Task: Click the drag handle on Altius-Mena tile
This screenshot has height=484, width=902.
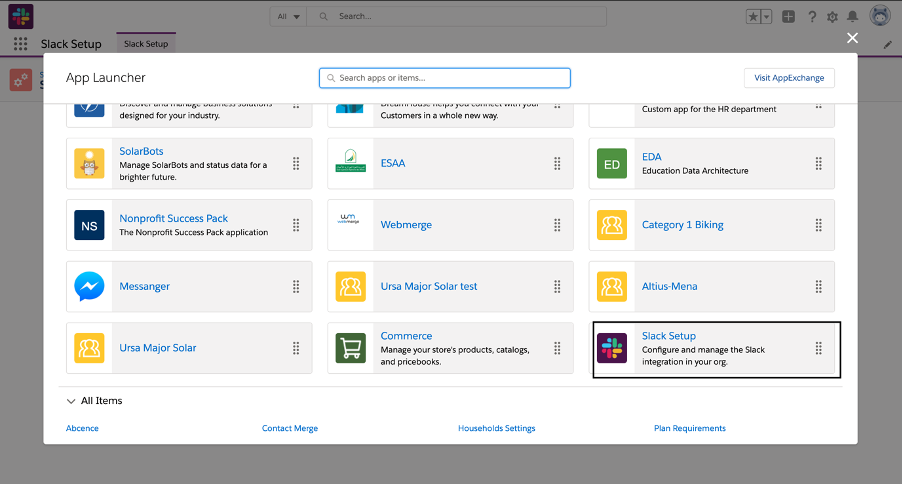Action: [818, 287]
